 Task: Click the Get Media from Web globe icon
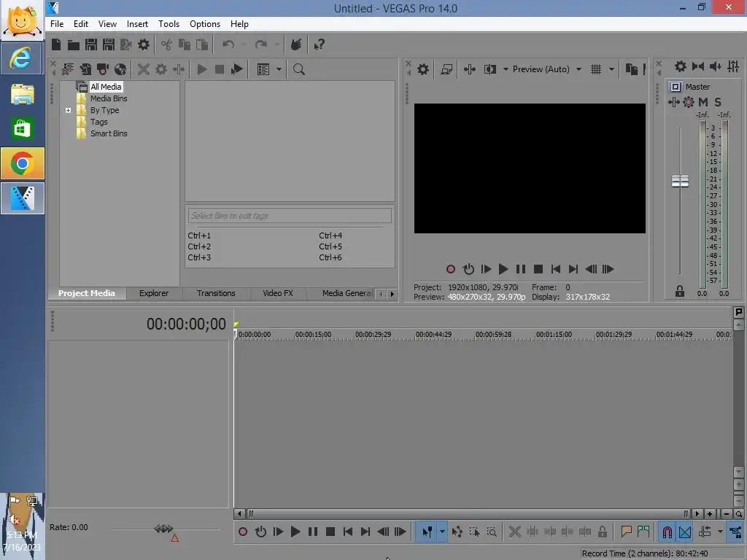pyautogui.click(x=120, y=69)
